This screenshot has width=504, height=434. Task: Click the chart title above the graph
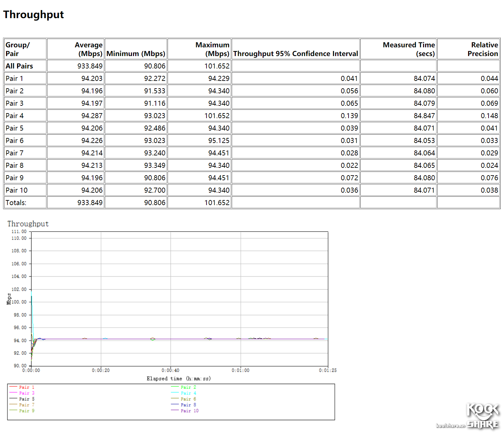point(28,224)
